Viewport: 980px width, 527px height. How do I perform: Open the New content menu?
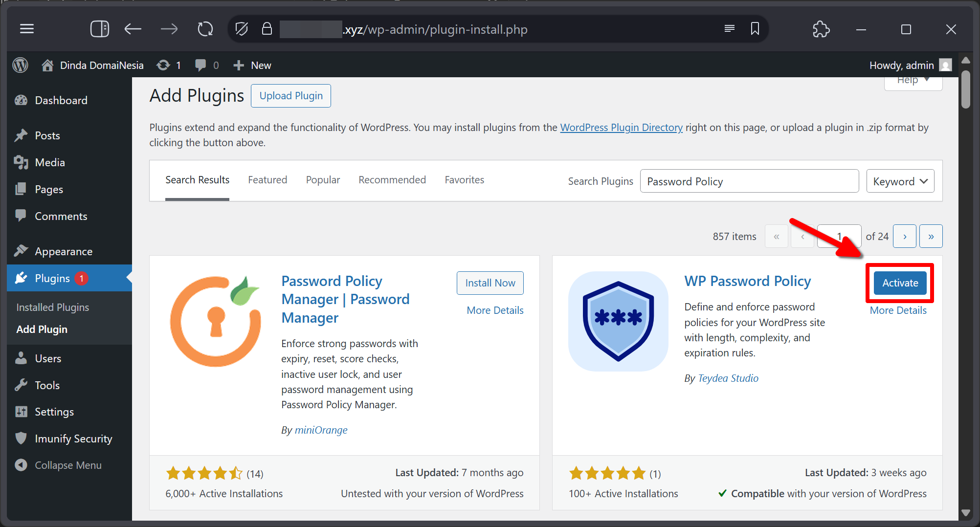tap(252, 65)
